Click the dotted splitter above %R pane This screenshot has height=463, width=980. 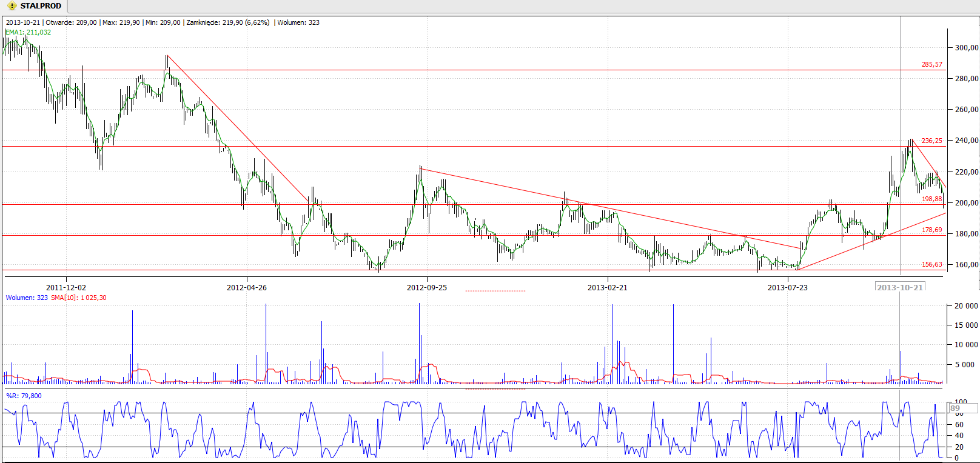tap(495, 389)
